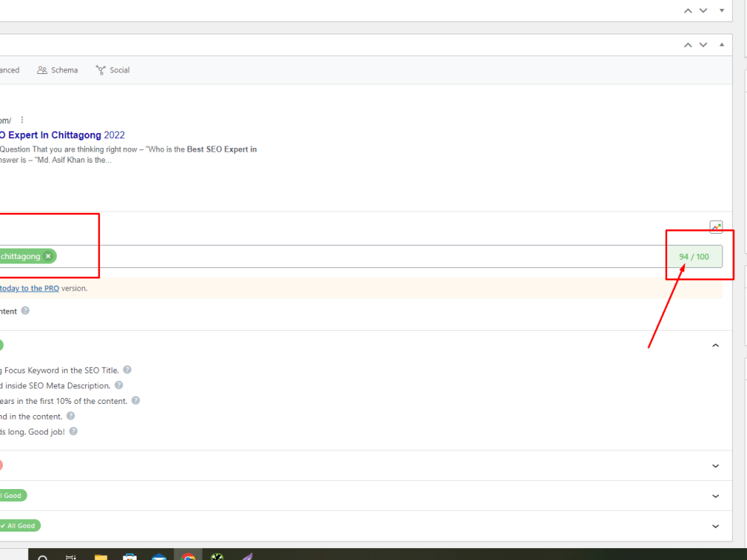747x560 pixels.
Task: Open help for Focus Keyword in SEO Title
Action: 127,370
